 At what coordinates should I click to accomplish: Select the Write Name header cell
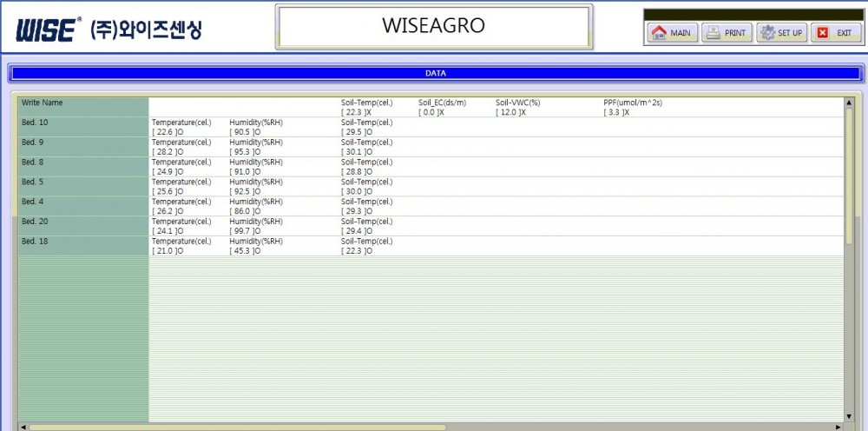(83, 108)
